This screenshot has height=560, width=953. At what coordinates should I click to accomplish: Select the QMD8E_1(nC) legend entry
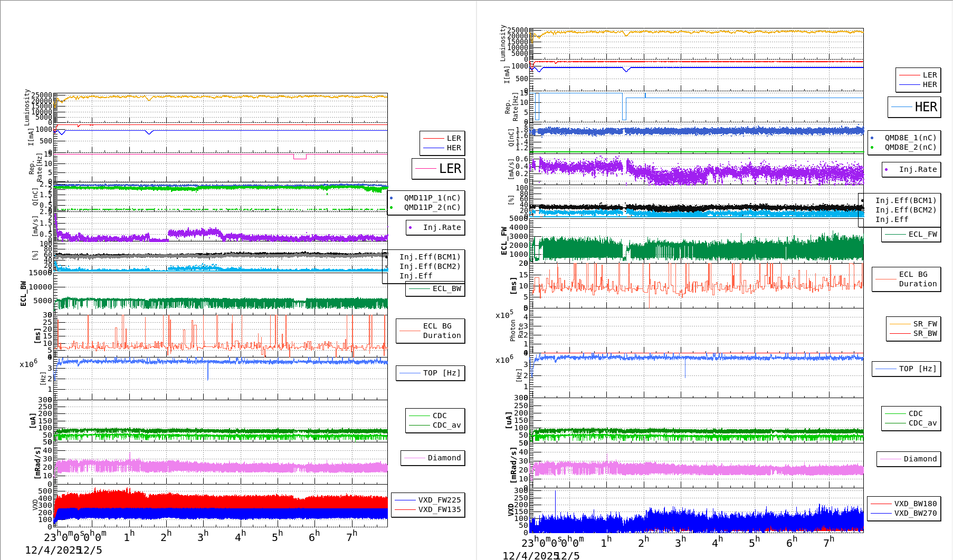[910, 138]
